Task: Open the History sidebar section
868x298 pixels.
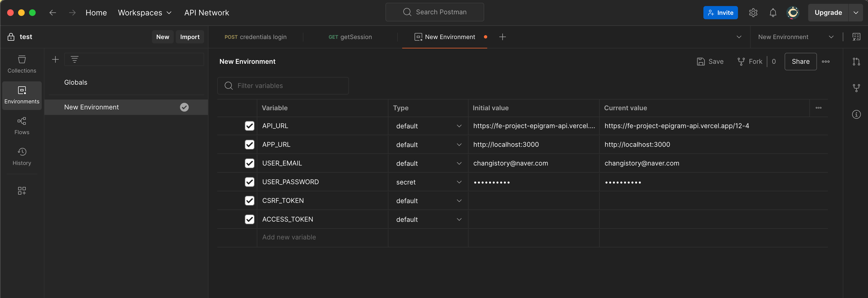Action: [22, 156]
